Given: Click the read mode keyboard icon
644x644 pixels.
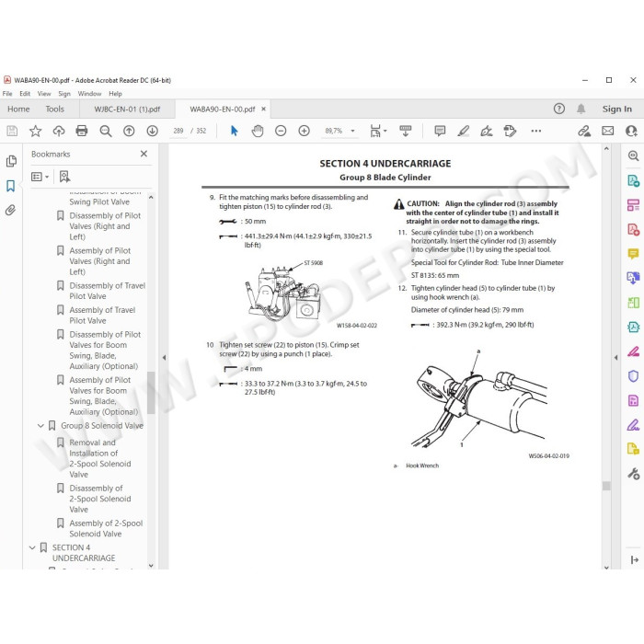Looking at the screenshot, I should click(x=406, y=131).
